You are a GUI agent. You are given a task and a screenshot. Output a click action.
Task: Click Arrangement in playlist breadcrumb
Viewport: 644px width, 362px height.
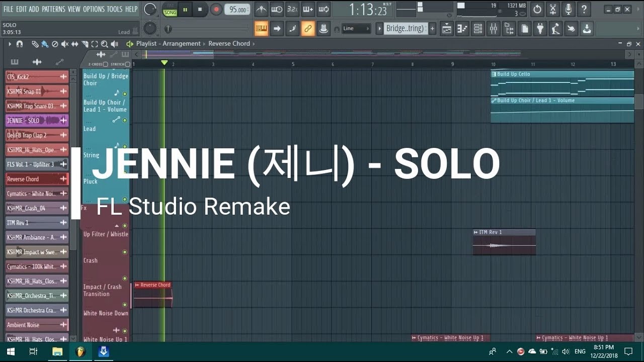(x=181, y=44)
